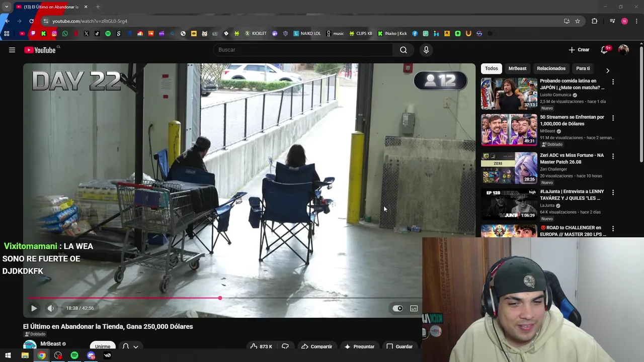644x362 pixels.
Task: Open the Zeri ADC vs Miss Fortune title
Action: pos(572,158)
